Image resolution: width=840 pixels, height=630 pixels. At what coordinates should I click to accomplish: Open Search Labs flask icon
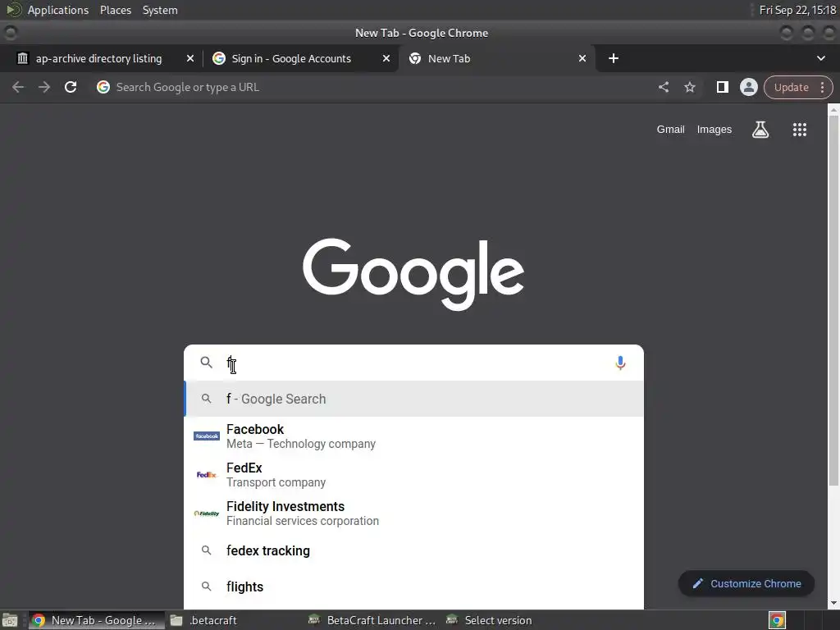760,129
